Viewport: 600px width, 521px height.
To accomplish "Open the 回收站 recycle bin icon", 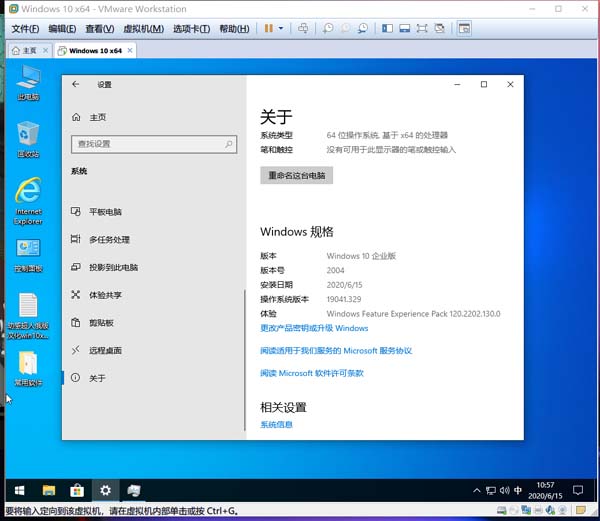I will point(28,140).
